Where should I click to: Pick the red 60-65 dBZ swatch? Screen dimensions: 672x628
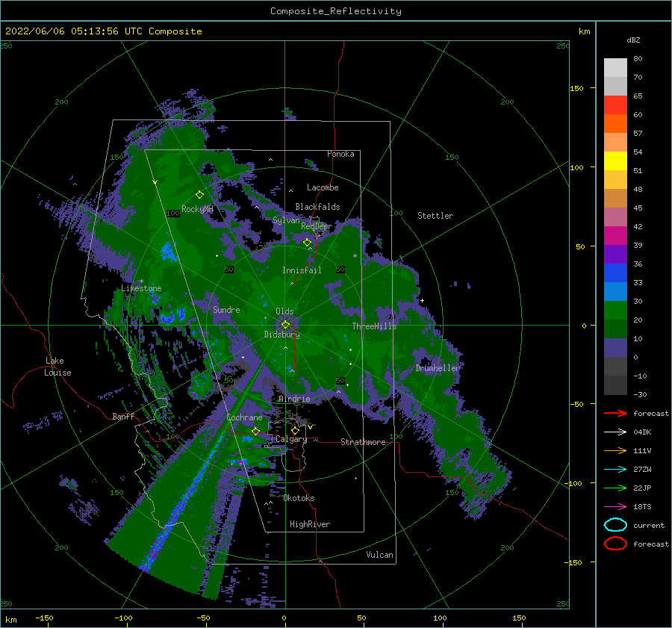[x=615, y=105]
